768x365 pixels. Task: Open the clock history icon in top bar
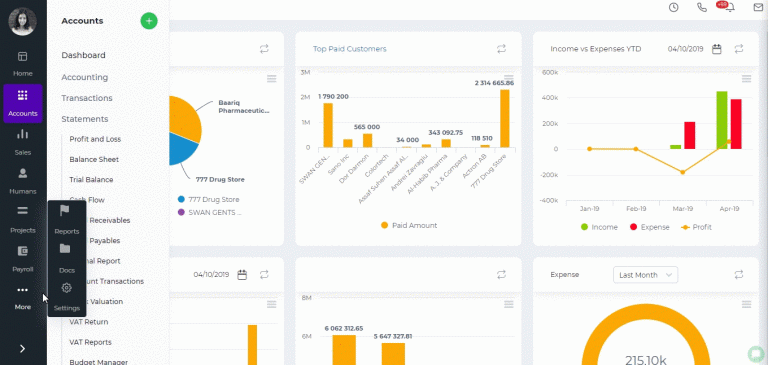pos(674,7)
